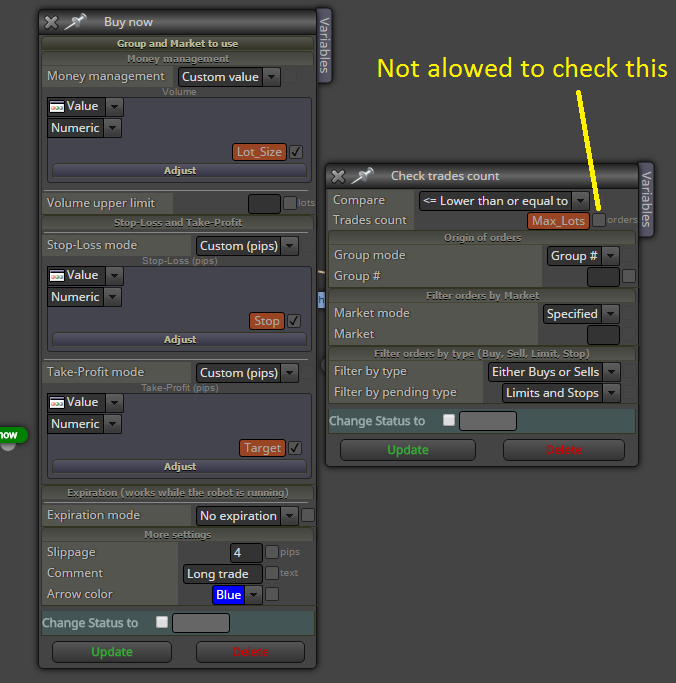This screenshot has height=683, width=676.
Task: Click the Comment Long trade field
Action: point(223,574)
